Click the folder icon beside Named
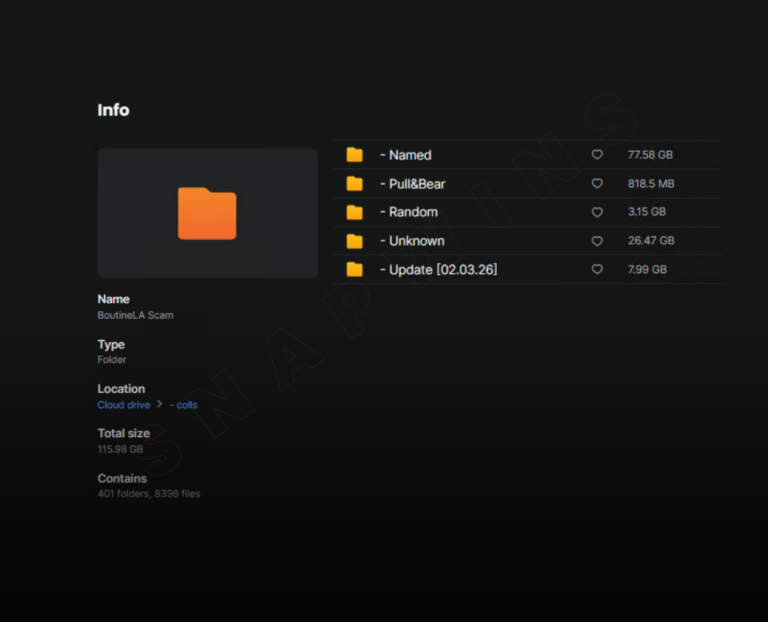The image size is (768, 622). coord(354,155)
